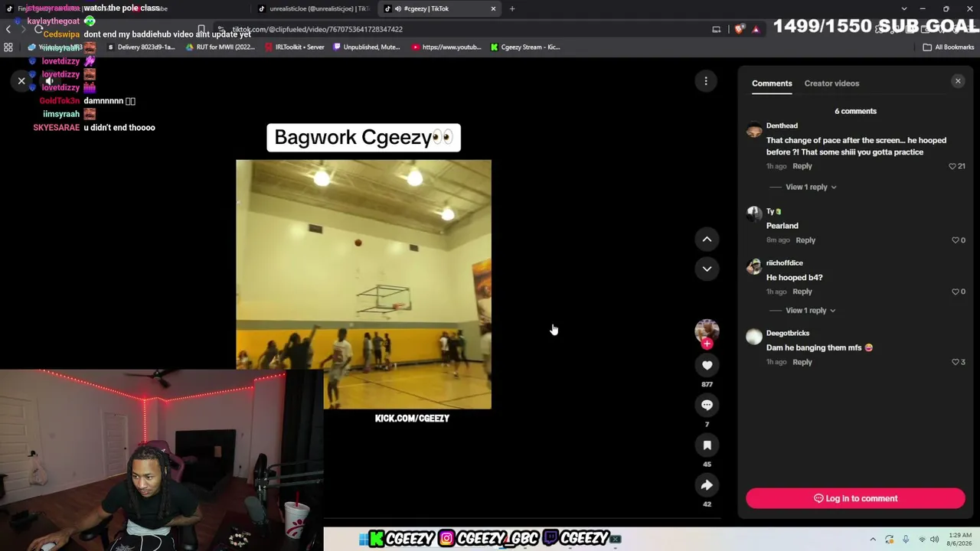Screen dimensions: 980x551
Task: Expand View 1 reply under Denthead's comment
Action: tap(811, 187)
